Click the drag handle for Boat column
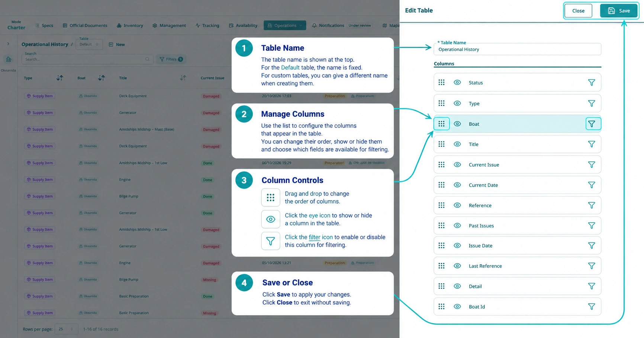644x338 pixels. 441,124
